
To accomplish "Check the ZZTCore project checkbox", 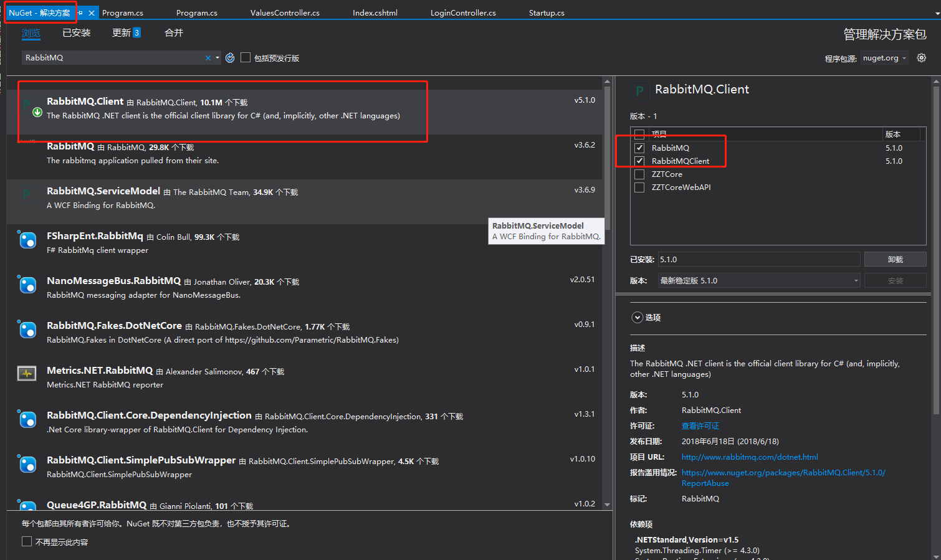I will (x=639, y=174).
